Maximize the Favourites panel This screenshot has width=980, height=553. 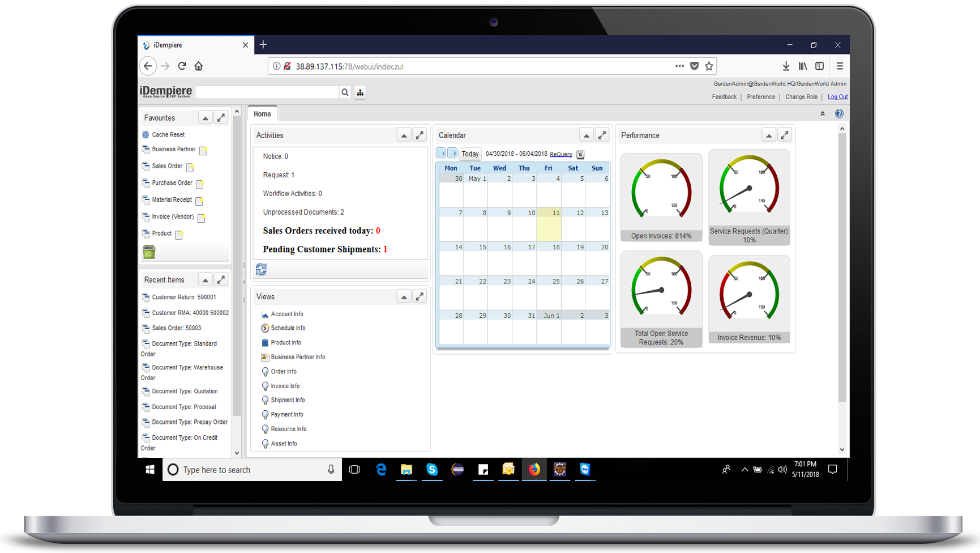point(221,118)
